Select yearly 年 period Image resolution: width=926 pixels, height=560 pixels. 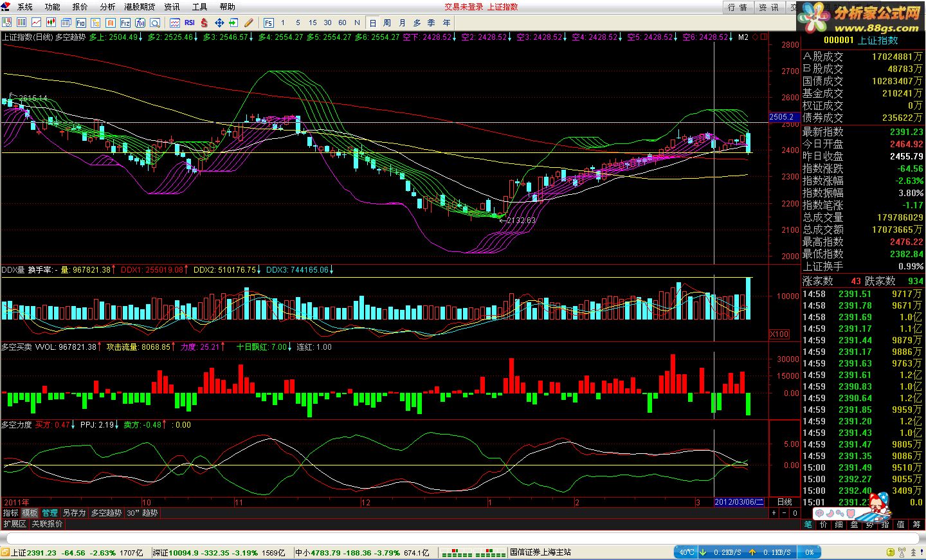tap(446, 23)
